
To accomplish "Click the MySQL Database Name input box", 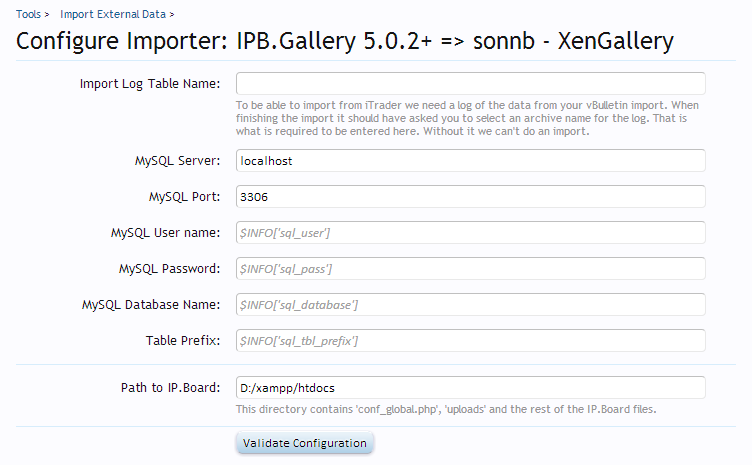I will point(470,305).
